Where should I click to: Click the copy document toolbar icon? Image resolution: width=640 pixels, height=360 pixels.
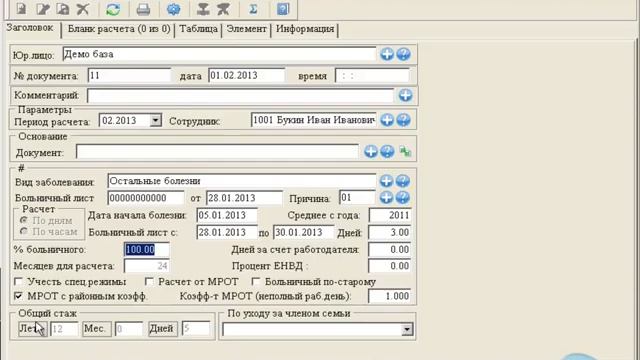point(63,9)
